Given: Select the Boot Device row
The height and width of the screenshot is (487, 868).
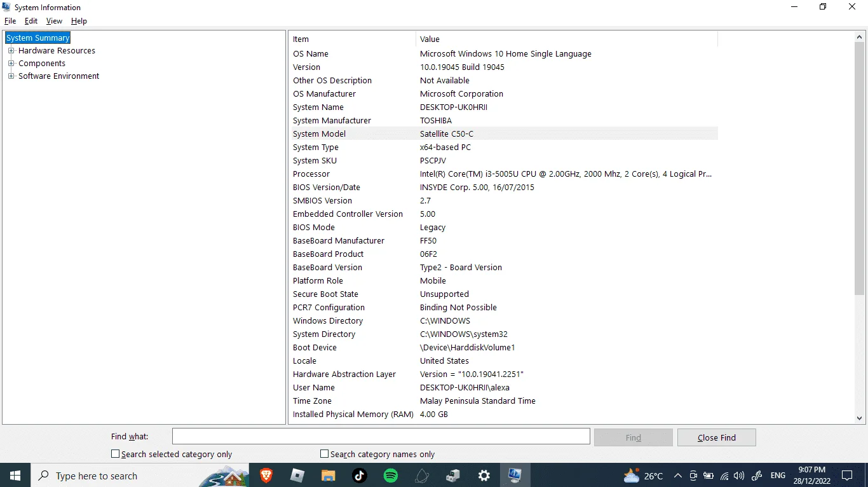Looking at the screenshot, I should tap(503, 348).
